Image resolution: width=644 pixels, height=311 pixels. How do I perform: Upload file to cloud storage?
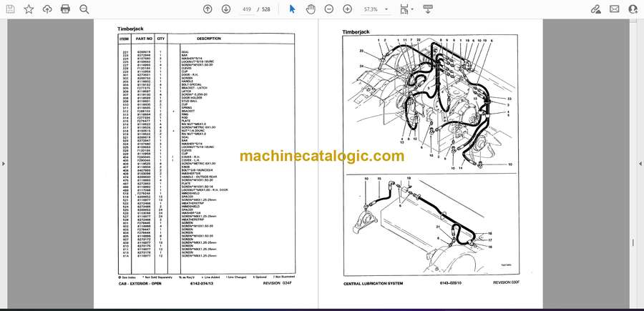[x=47, y=9]
